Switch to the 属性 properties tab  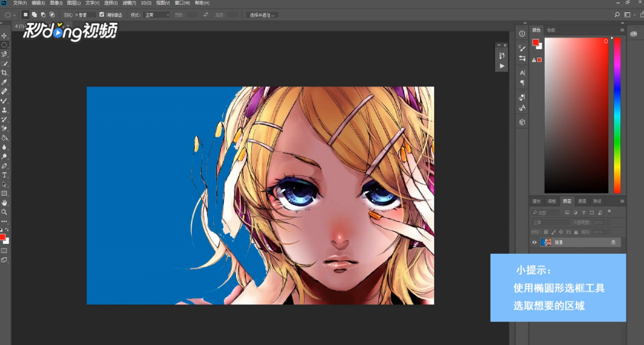click(x=536, y=201)
